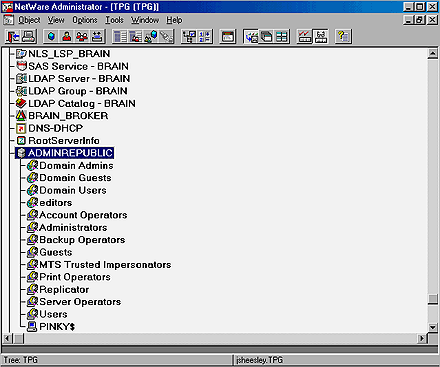Click the horizontal scrollbar left arrow
Image resolution: width=440 pixels, height=367 pixels.
pos(7,339)
